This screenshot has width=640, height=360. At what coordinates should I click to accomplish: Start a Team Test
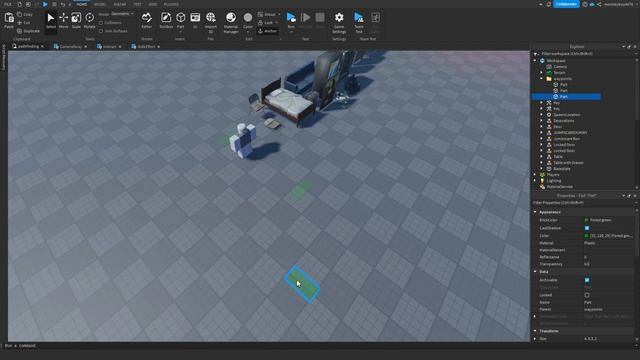pyautogui.click(x=358, y=22)
